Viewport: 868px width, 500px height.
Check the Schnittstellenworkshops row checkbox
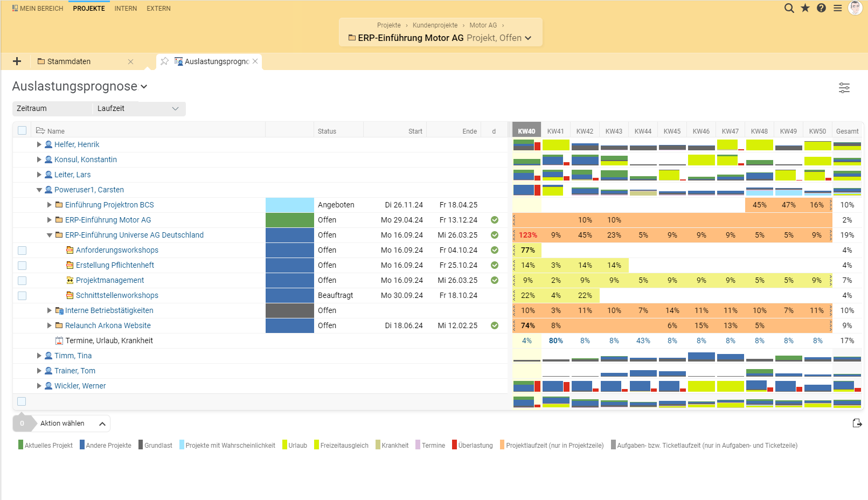[22, 296]
